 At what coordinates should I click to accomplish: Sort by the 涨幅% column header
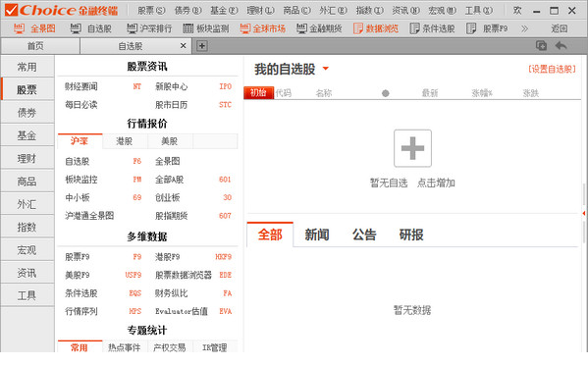coord(482,93)
